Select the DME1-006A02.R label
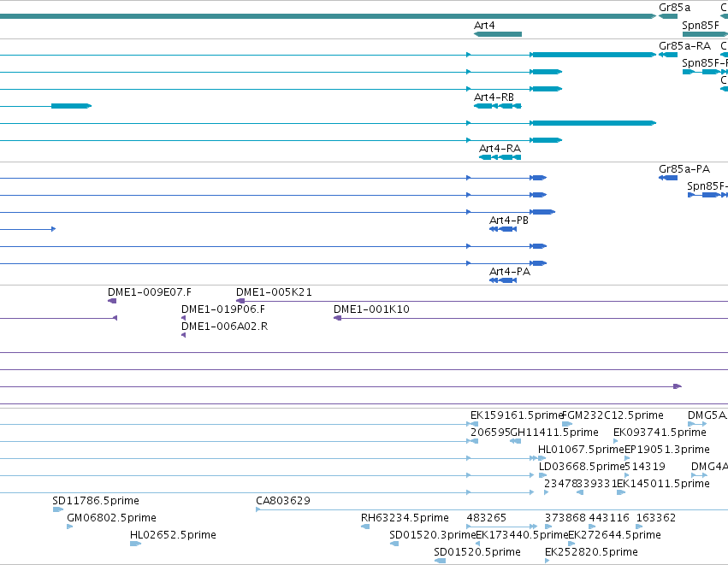728x565 pixels. pyautogui.click(x=225, y=327)
